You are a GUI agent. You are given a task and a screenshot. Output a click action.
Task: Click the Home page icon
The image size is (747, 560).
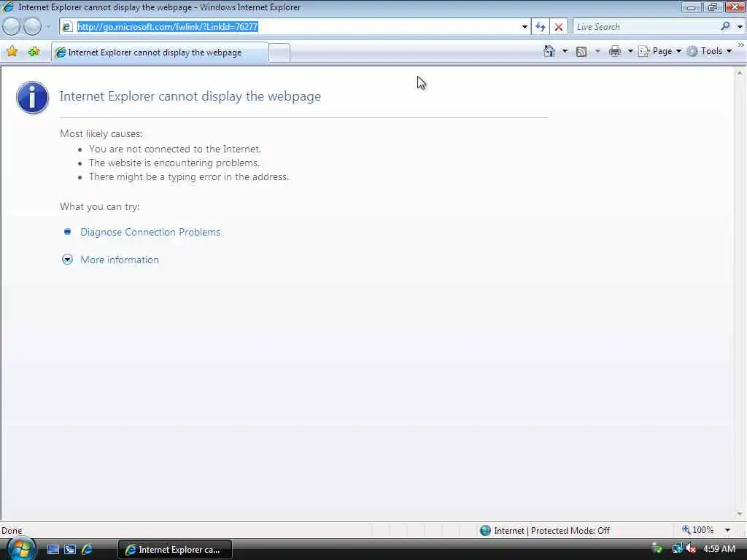549,51
